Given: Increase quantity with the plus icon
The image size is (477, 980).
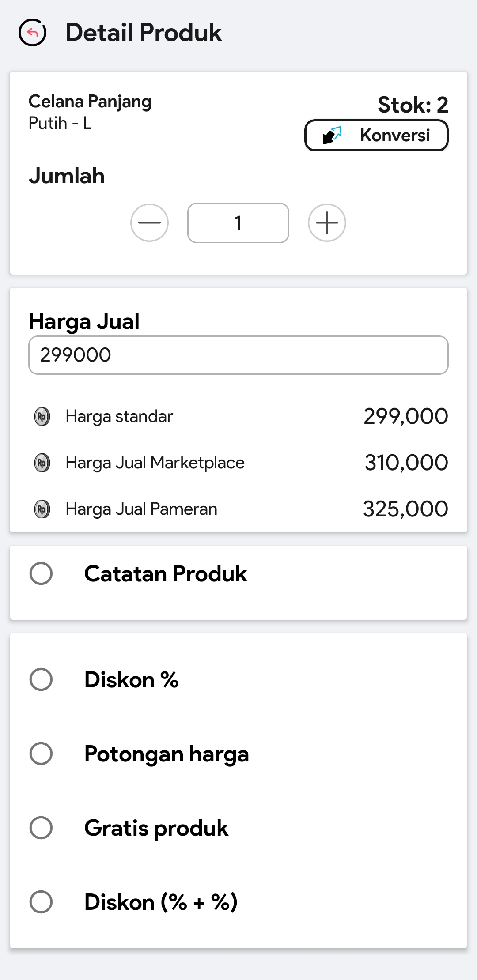Looking at the screenshot, I should click(x=327, y=222).
